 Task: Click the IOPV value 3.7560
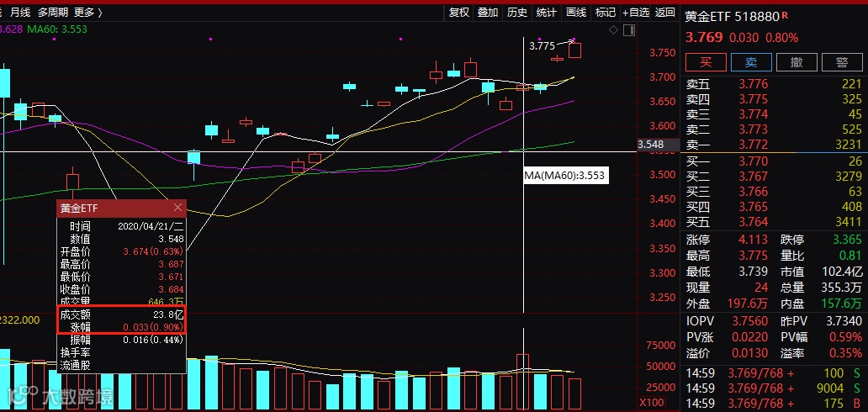750,322
